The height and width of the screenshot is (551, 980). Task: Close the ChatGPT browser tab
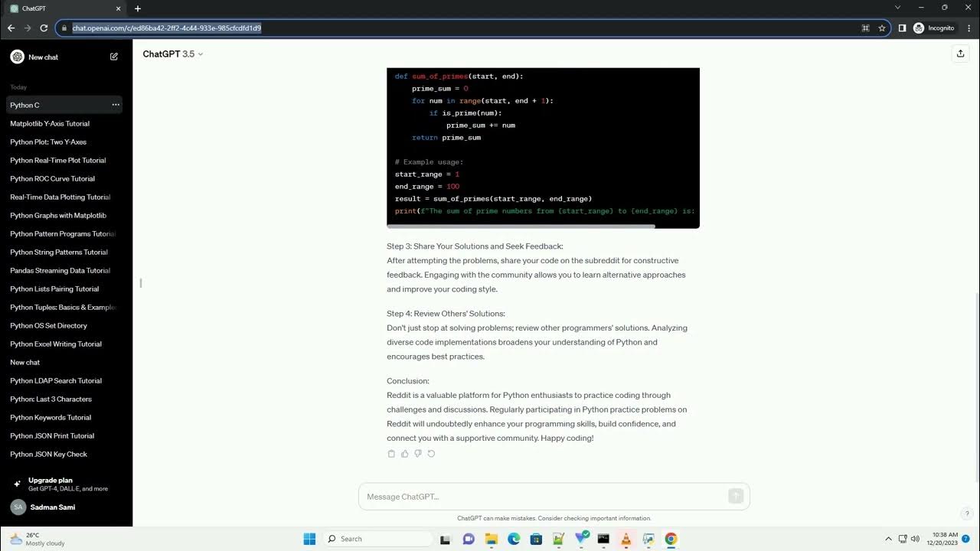pos(117,8)
